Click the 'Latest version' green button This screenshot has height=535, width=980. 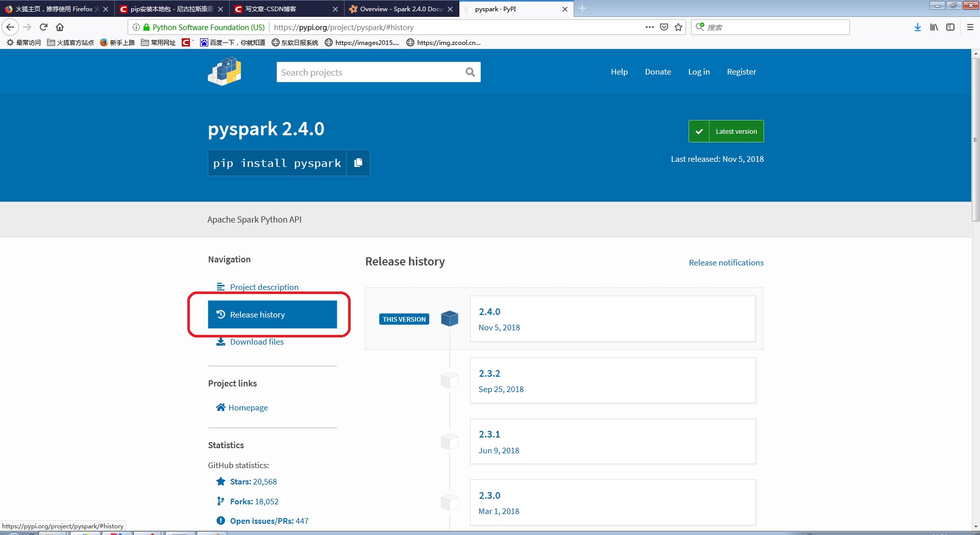[x=726, y=131]
